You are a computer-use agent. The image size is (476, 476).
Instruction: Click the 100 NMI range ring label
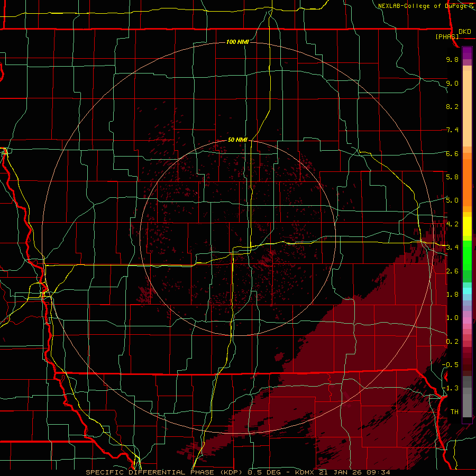pos(237,42)
